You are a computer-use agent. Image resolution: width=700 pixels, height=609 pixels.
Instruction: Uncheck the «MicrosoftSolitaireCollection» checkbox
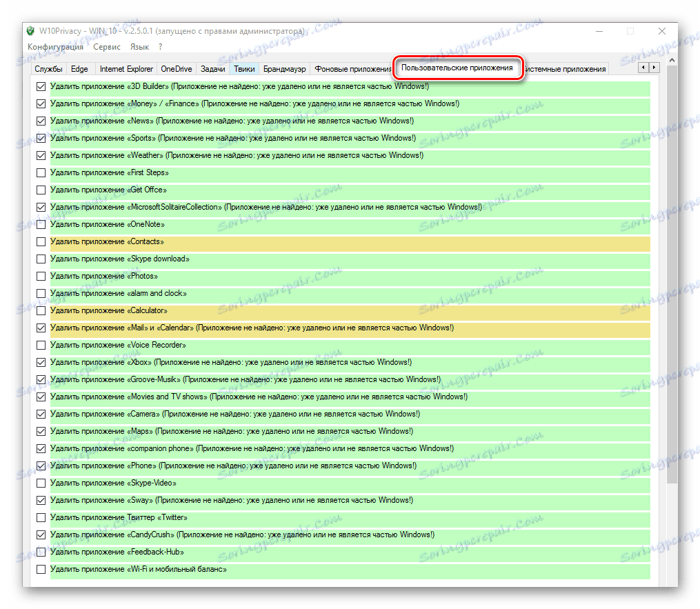(41, 207)
